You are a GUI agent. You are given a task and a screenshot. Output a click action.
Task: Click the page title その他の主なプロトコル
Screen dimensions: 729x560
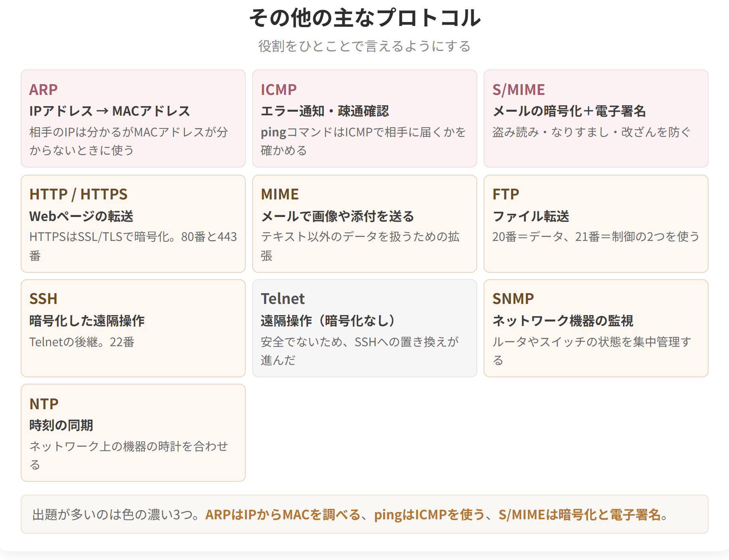(365, 18)
